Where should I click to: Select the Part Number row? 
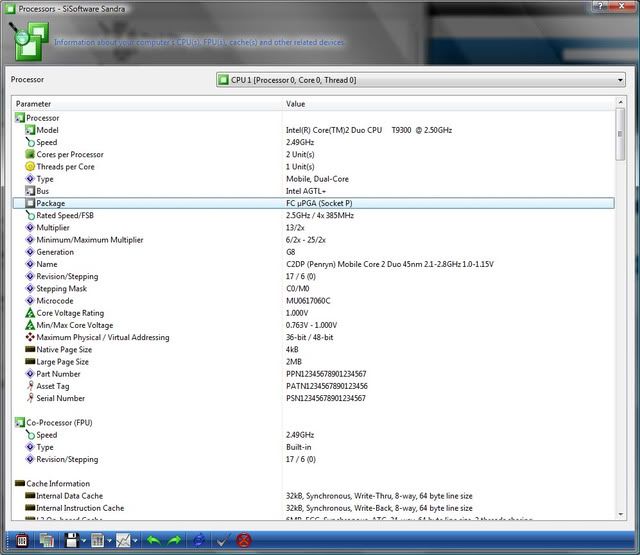click(313, 374)
